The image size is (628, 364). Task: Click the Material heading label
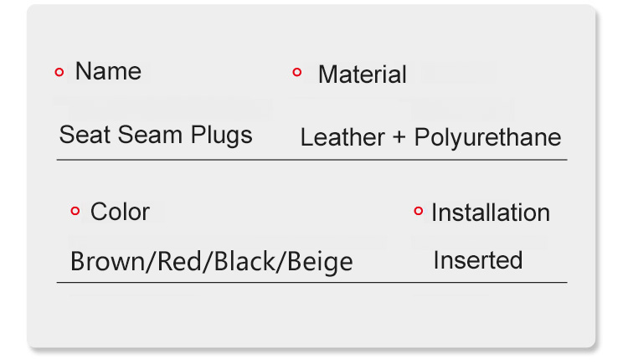pos(362,74)
